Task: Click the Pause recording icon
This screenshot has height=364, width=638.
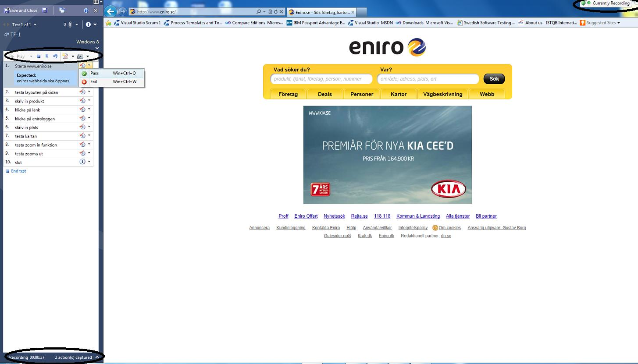Action: [x=47, y=56]
